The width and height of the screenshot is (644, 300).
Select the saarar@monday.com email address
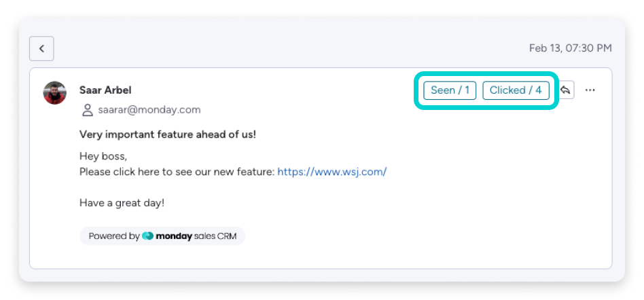point(149,110)
